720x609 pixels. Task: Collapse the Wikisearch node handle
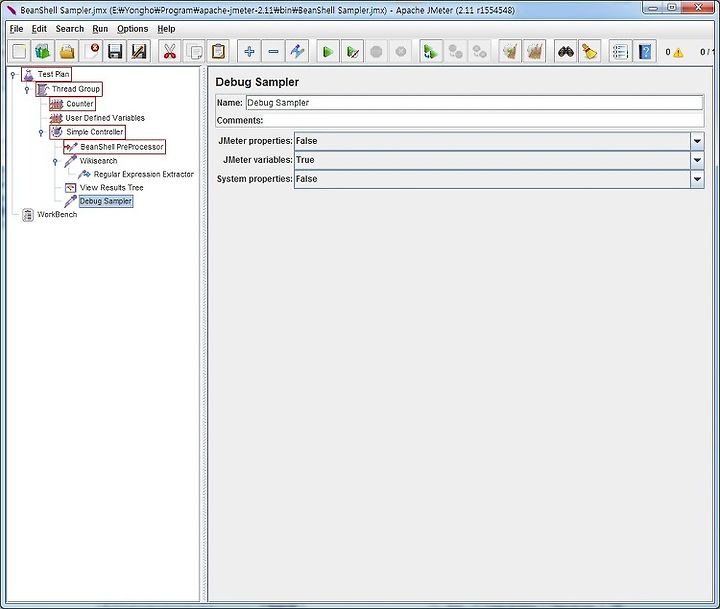(x=56, y=161)
